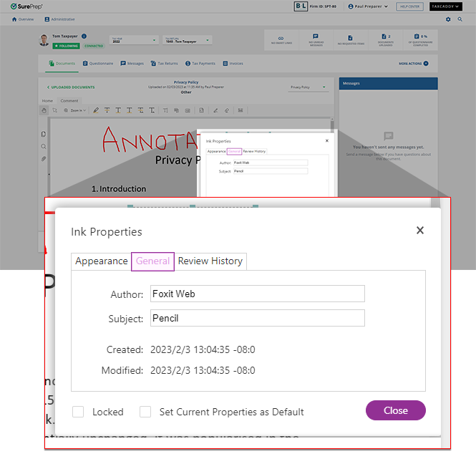Click the Created timestamp 2023/2/3 13:04:35
Image resolution: width=476 pixels, height=454 pixels.
pos(203,349)
